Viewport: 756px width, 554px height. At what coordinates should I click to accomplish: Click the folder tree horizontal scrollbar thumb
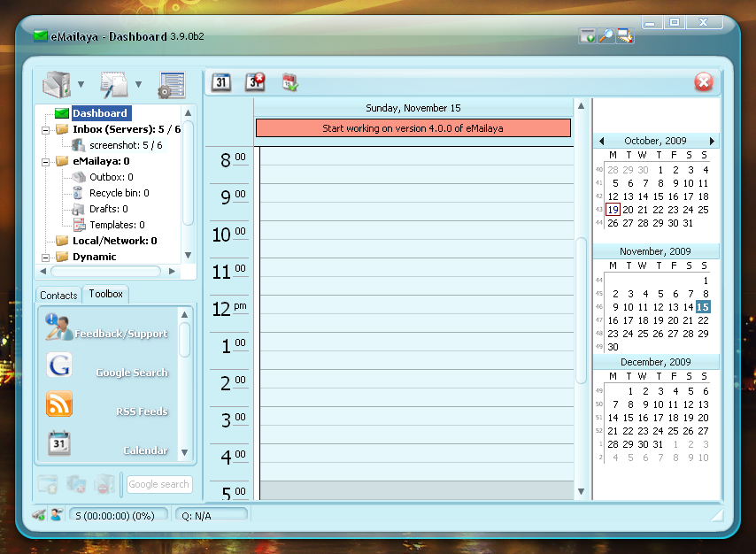click(106, 272)
